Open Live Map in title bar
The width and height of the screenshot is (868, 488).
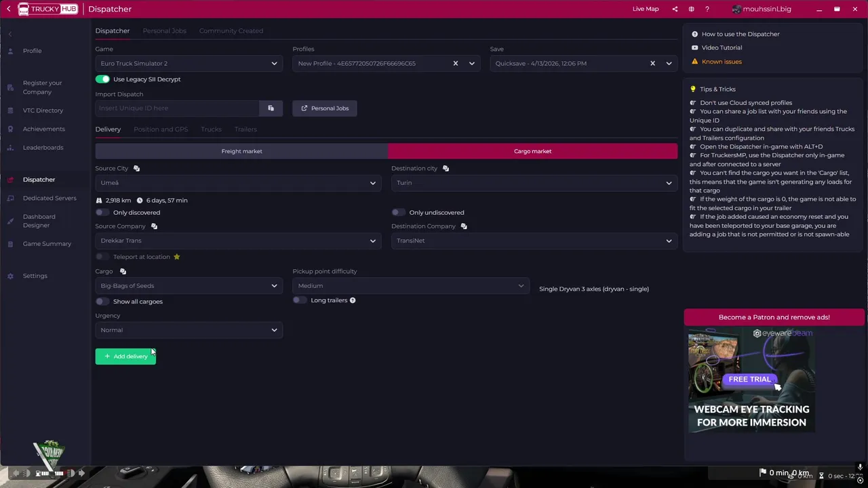tap(646, 9)
